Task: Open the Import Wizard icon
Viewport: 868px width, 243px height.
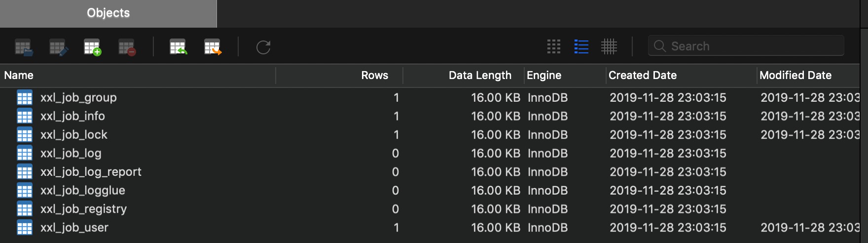Action: point(178,47)
